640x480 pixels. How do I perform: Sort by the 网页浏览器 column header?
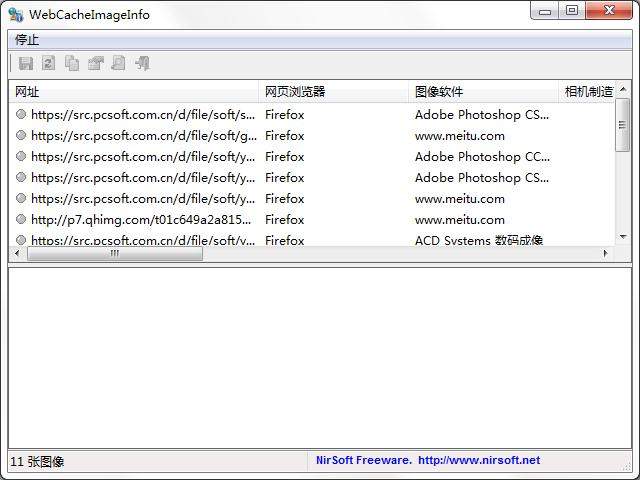333,91
